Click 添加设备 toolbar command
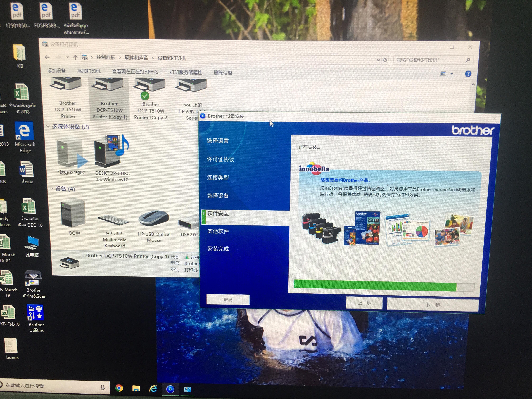 click(56, 70)
